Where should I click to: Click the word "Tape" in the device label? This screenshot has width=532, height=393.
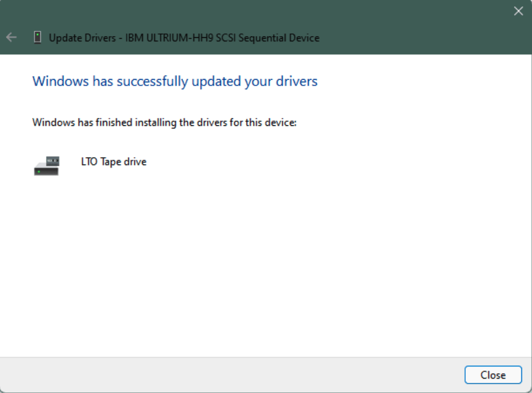[x=111, y=162]
